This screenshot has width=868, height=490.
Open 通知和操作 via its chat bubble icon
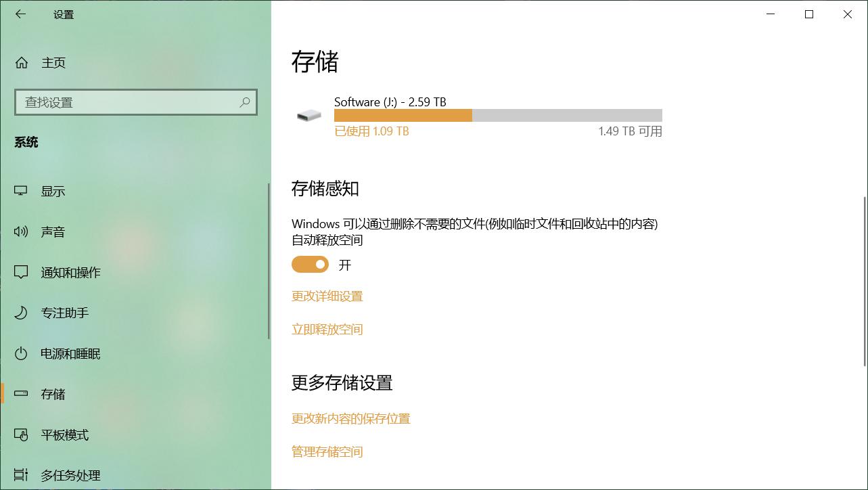point(21,272)
